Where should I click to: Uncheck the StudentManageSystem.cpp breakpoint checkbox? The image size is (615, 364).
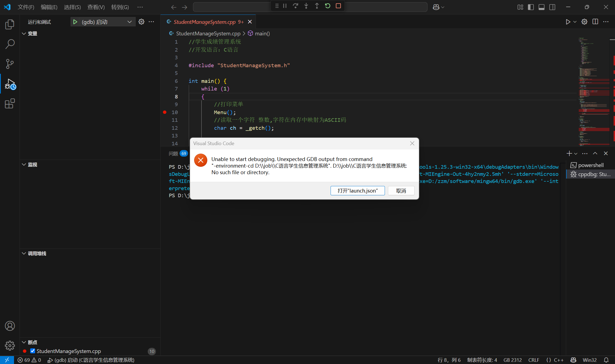pos(33,351)
